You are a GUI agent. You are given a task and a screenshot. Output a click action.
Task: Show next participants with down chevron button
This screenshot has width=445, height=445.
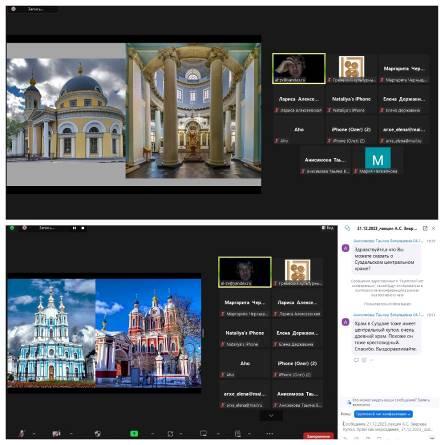pyautogui.click(x=271, y=415)
